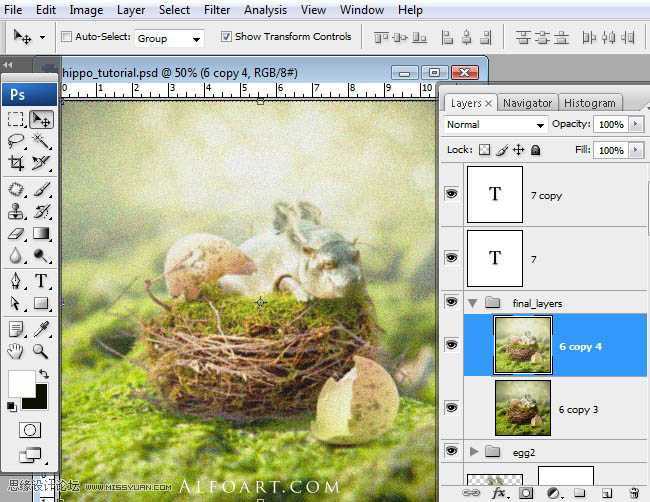Select the Gradient tool
This screenshot has height=502, width=650.
(41, 234)
